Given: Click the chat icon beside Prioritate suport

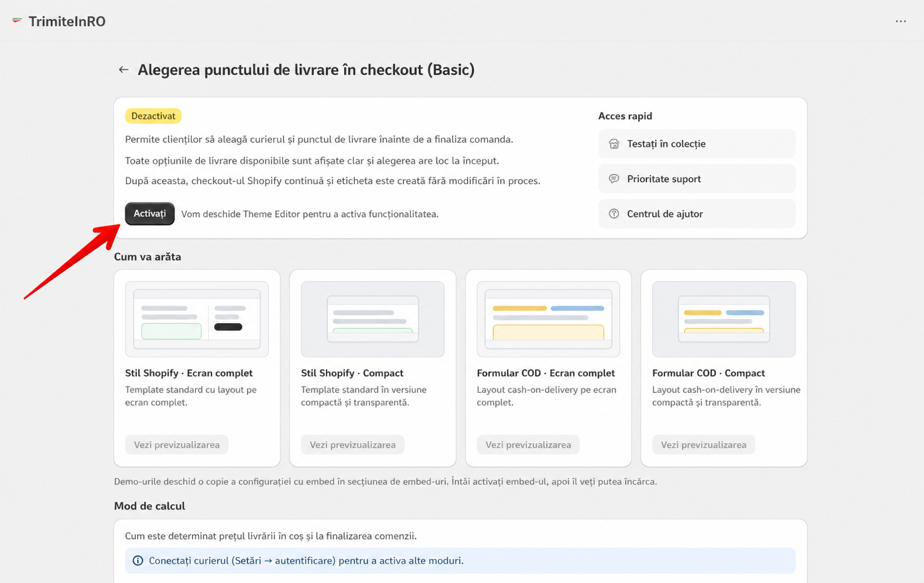Looking at the screenshot, I should (x=614, y=179).
